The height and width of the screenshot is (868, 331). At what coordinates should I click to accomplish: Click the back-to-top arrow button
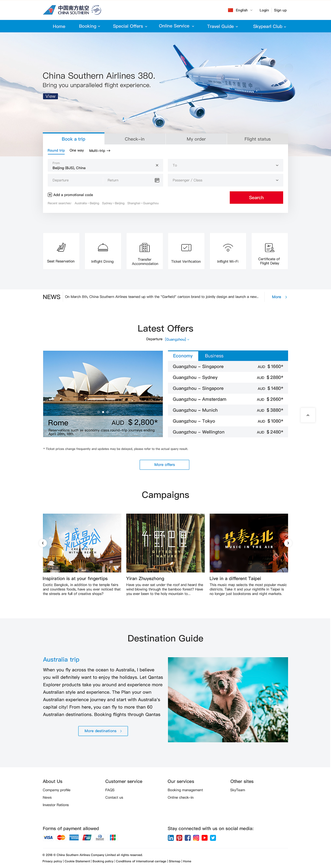tap(308, 415)
